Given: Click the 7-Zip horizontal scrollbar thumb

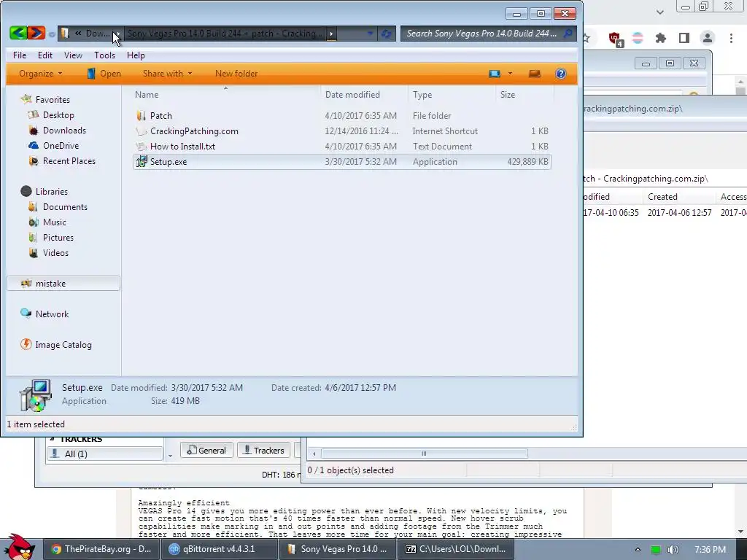Looking at the screenshot, I should [x=424, y=454].
